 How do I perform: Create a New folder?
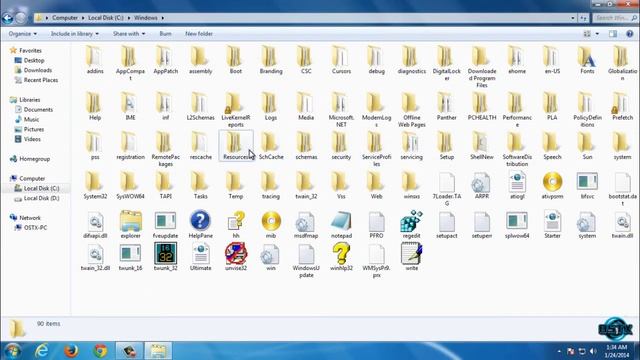pyautogui.click(x=199, y=34)
